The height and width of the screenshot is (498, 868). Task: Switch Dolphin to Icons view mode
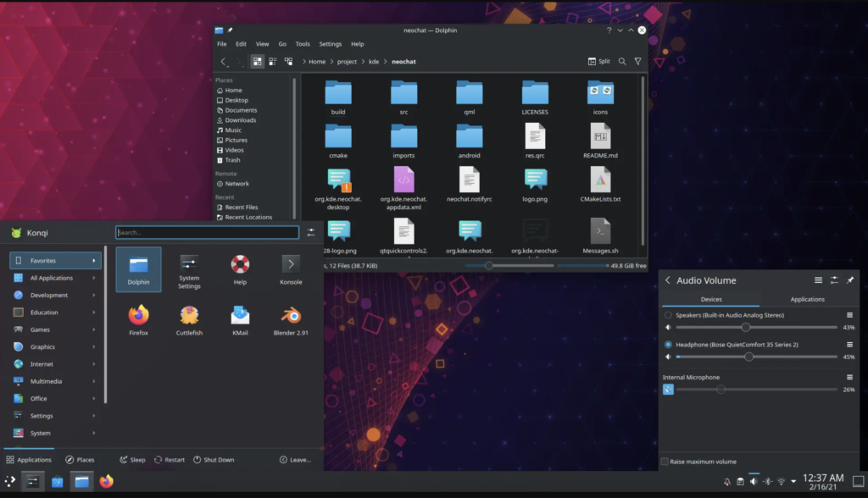tap(258, 62)
